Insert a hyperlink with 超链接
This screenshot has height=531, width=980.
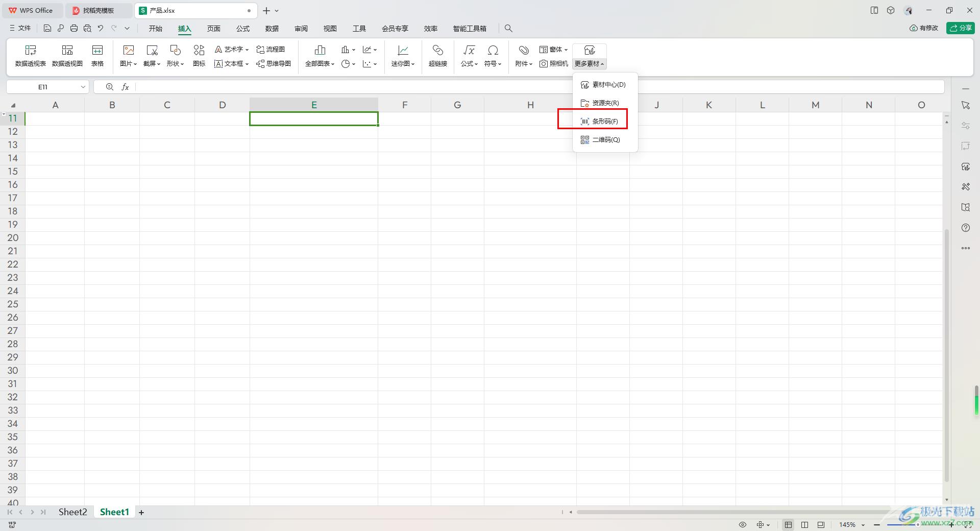pyautogui.click(x=438, y=56)
